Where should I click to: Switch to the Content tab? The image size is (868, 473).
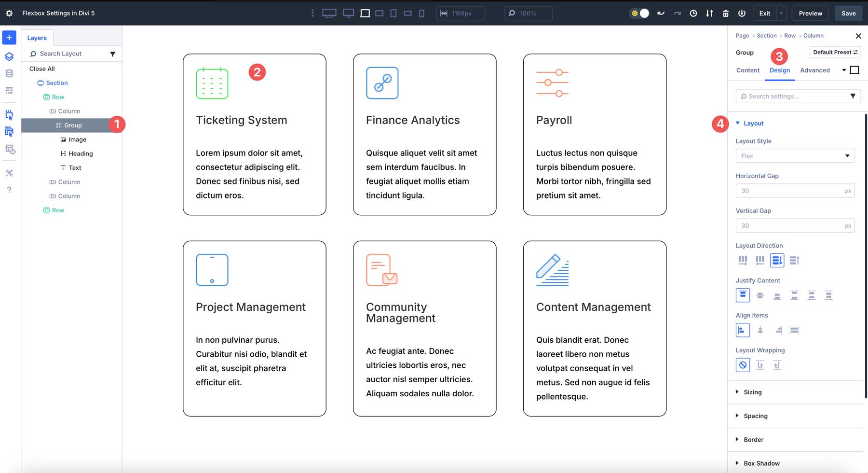coord(747,70)
